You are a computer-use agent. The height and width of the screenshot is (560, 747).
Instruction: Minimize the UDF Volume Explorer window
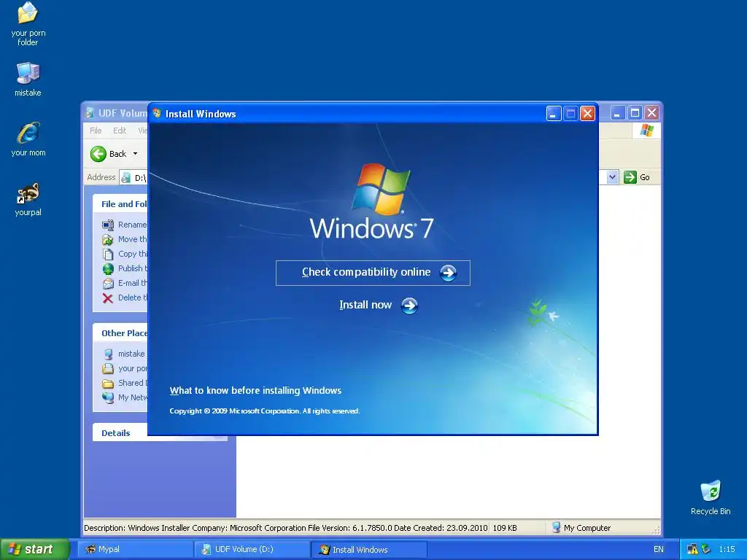pos(617,113)
